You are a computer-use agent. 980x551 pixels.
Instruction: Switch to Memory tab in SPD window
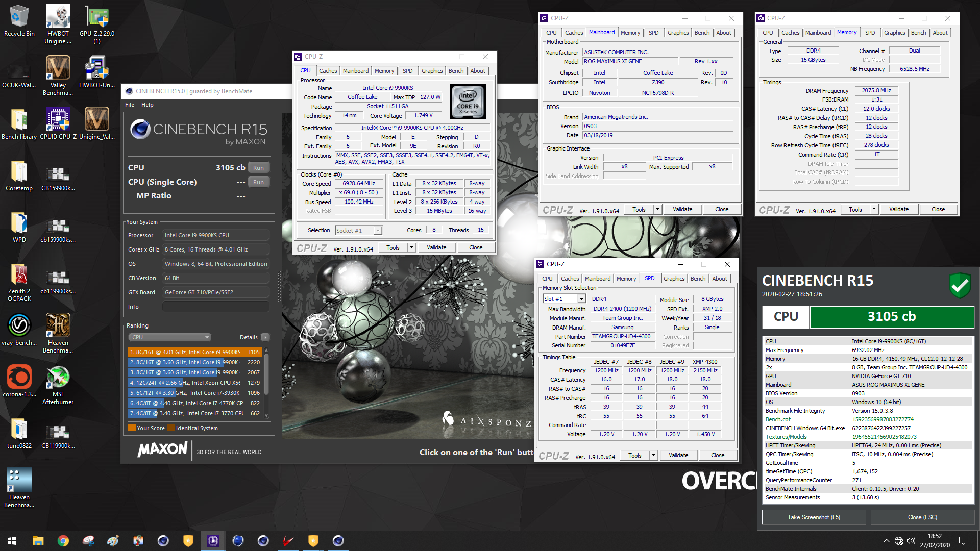click(626, 279)
